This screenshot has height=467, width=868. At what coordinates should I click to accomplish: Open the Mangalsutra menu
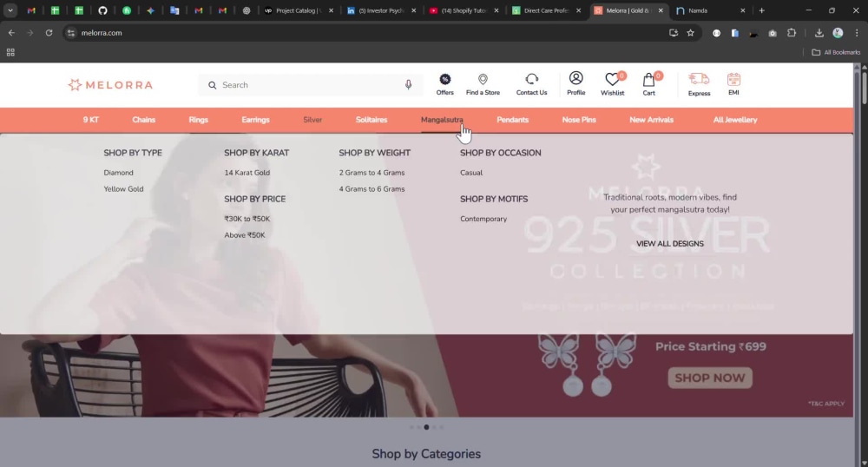[442, 120]
